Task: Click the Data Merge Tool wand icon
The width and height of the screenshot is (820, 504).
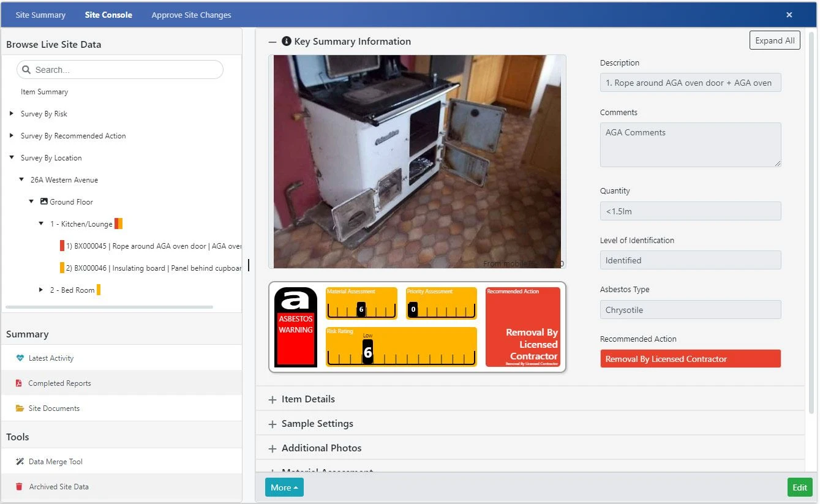Action: [20, 462]
